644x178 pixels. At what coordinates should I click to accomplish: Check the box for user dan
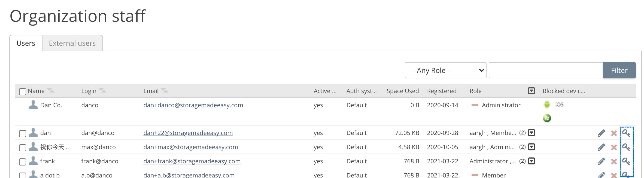[x=23, y=133]
